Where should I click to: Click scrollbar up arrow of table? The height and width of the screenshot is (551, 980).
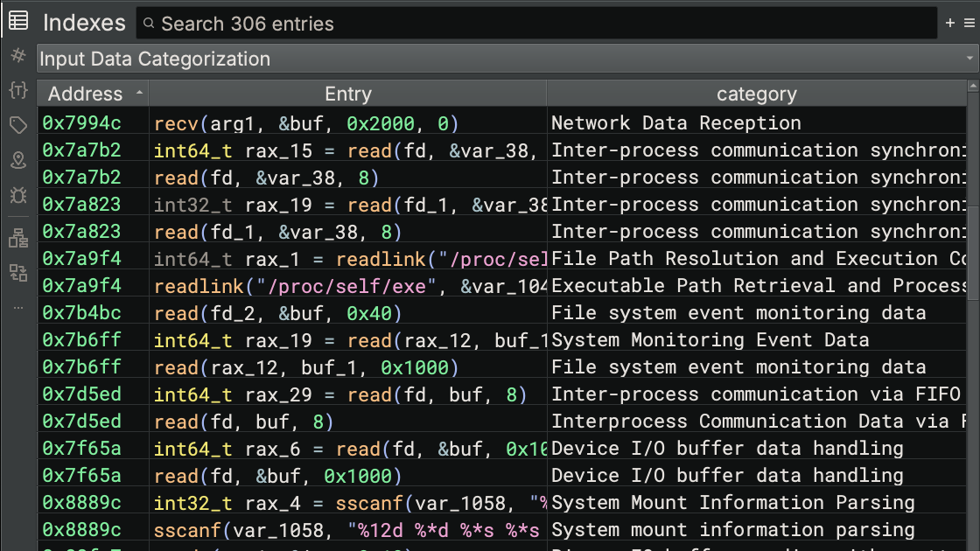point(973,87)
